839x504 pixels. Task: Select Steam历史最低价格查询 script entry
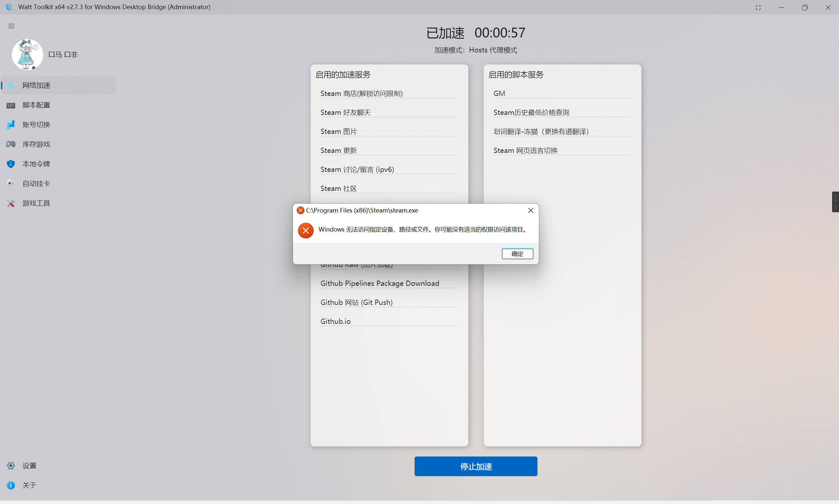coord(562,112)
